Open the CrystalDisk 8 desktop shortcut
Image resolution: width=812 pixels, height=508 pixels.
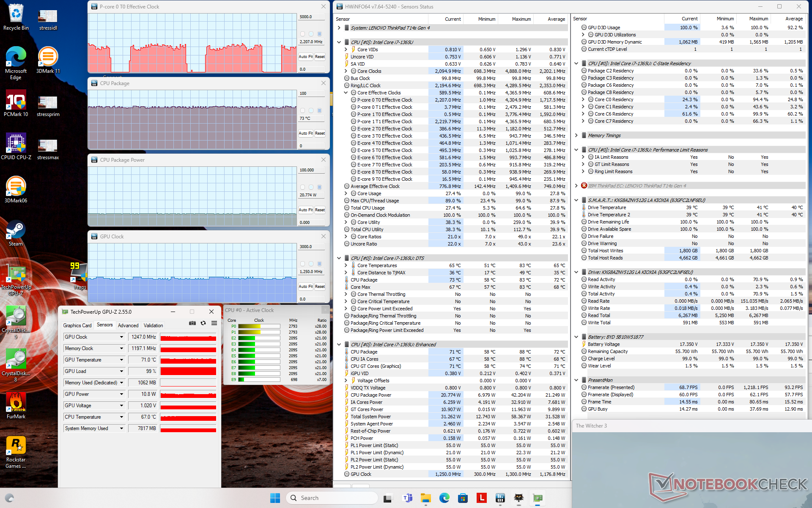coord(16,366)
